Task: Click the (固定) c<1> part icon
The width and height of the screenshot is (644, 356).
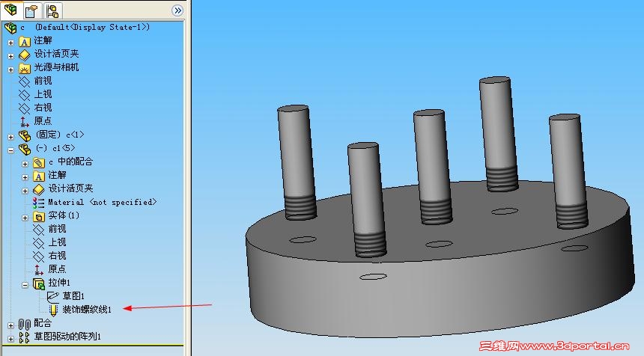Action: tap(24, 136)
